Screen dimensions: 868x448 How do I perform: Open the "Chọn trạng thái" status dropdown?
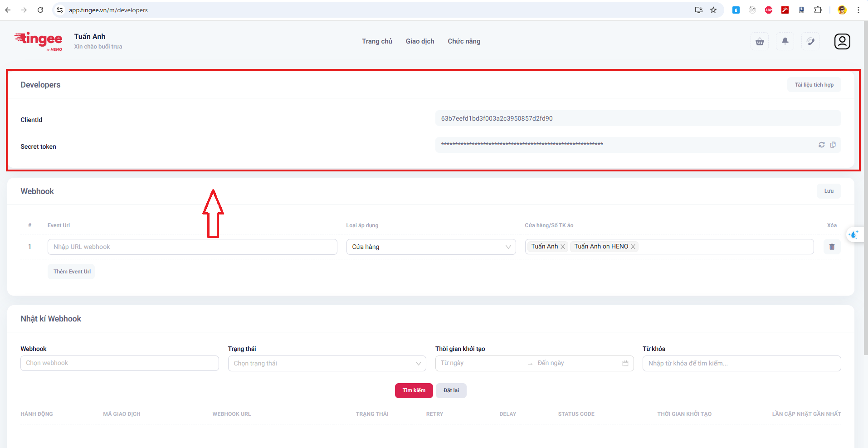[x=327, y=363]
